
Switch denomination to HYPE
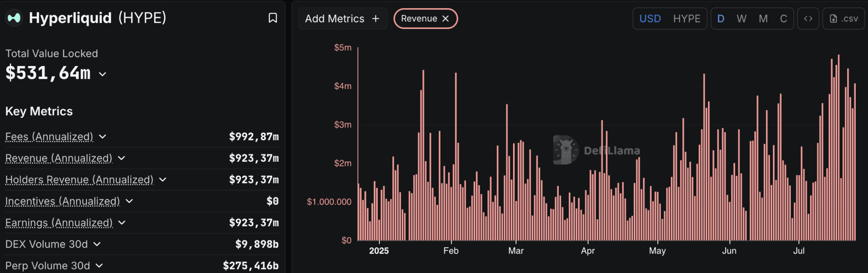click(687, 19)
